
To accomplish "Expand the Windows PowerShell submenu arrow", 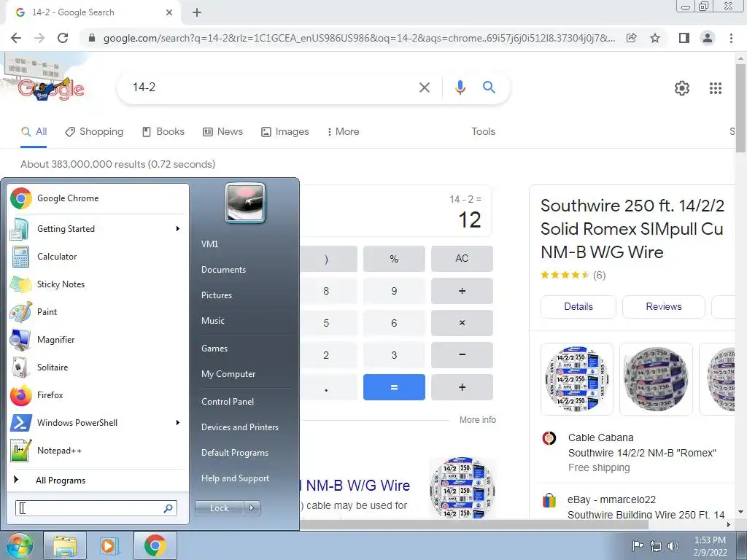I will coord(178,423).
